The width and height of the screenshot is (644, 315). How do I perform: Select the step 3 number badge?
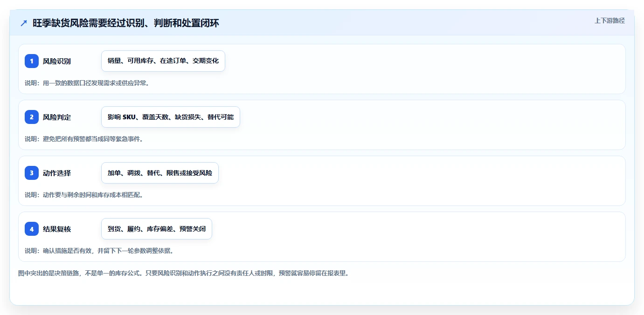[32, 173]
